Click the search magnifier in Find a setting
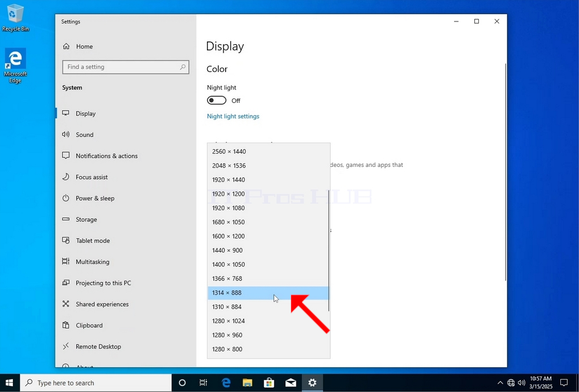Image resolution: width=579 pixels, height=392 pixels. [183, 67]
